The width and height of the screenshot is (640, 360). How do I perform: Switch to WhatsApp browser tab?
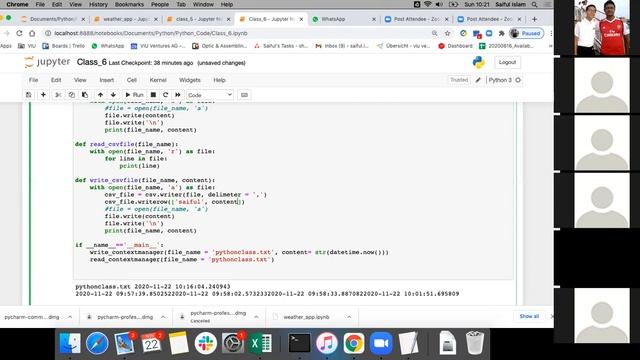click(x=344, y=19)
